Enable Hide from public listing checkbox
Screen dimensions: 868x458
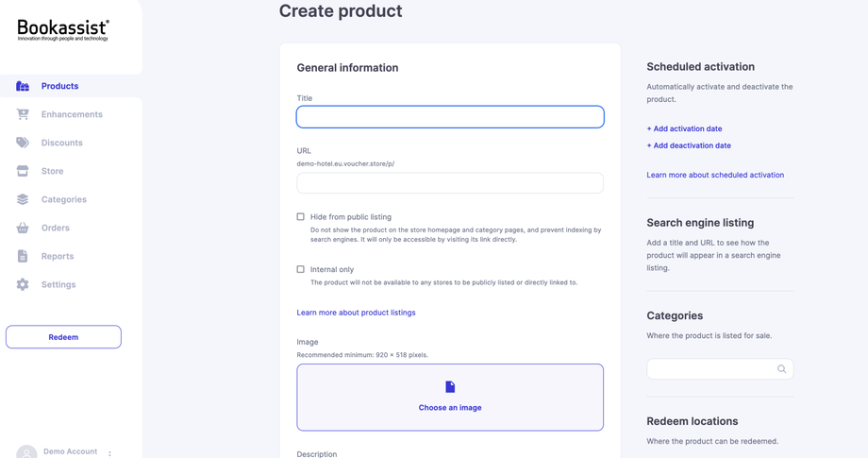point(301,217)
